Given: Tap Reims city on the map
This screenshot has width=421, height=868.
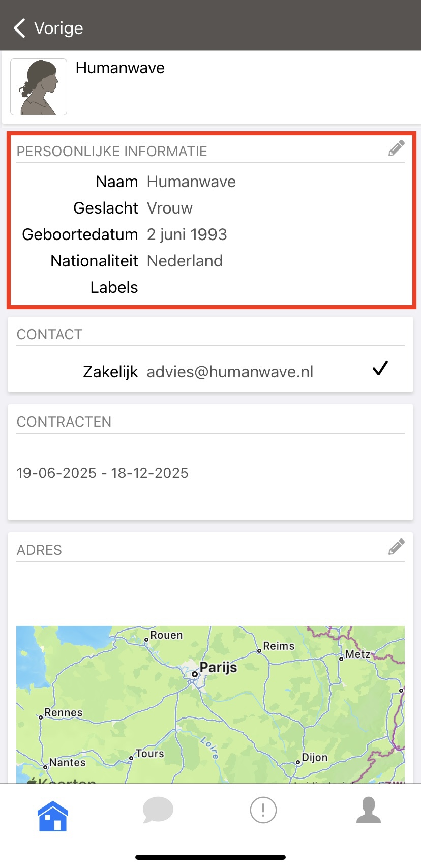Looking at the screenshot, I should [279, 646].
